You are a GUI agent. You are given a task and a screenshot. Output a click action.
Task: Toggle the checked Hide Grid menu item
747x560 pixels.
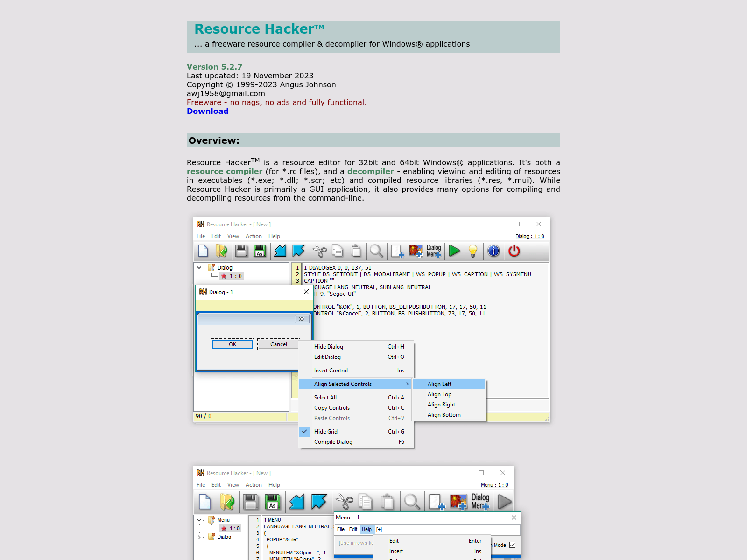pyautogui.click(x=356, y=432)
